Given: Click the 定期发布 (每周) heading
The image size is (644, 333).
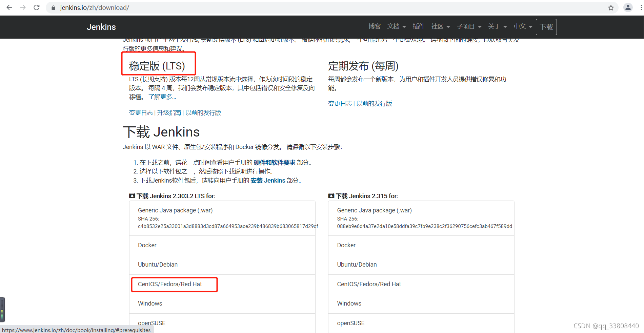Looking at the screenshot, I should [x=363, y=66].
